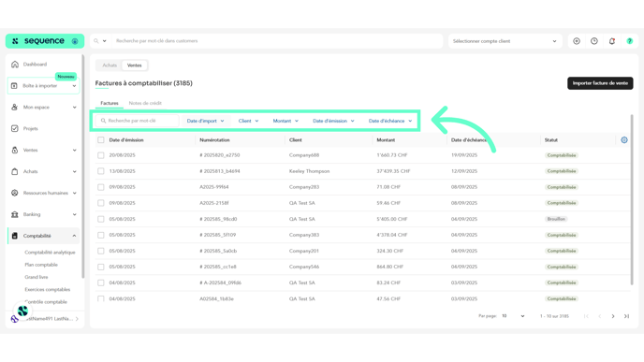The image size is (644, 362).
Task: Open the Montant filter dropdown
Action: coord(285,121)
